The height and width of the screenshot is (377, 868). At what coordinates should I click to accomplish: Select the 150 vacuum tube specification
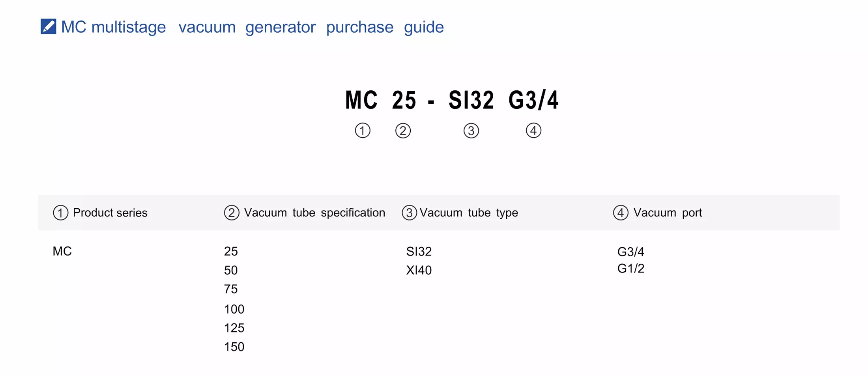[234, 347]
